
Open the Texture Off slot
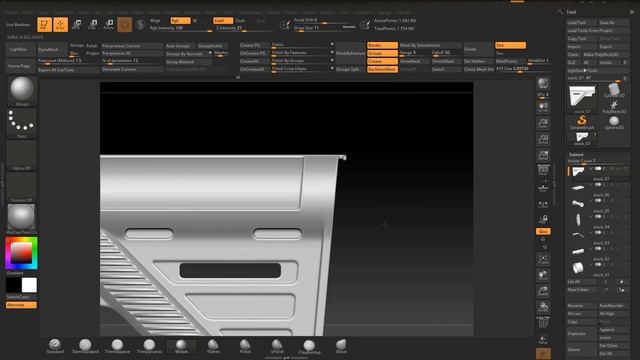[22, 187]
